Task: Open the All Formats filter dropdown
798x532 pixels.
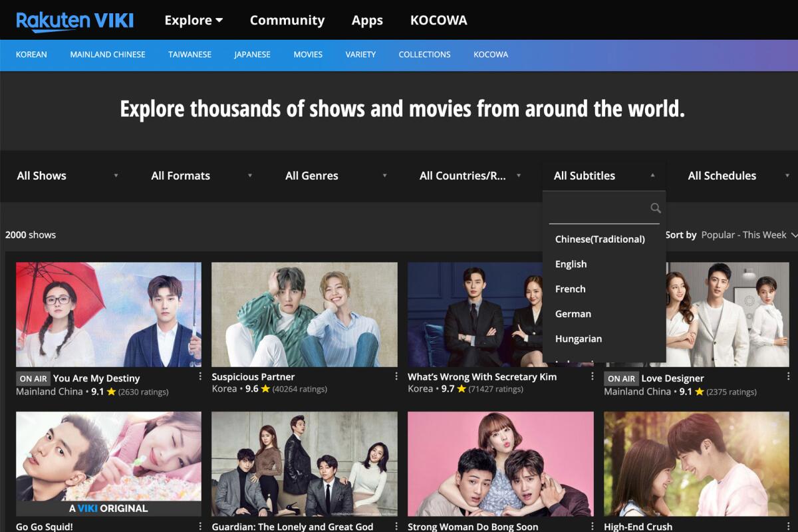Action: pyautogui.click(x=201, y=176)
